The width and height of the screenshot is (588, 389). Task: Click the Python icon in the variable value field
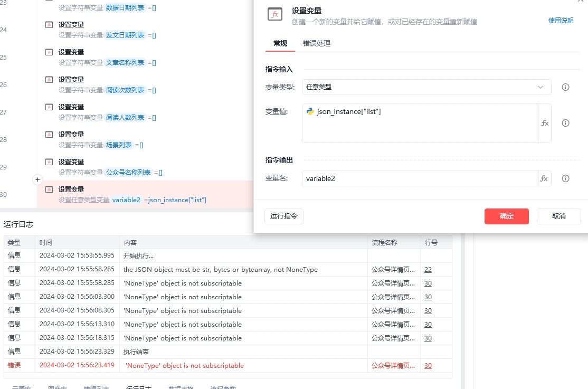point(310,111)
